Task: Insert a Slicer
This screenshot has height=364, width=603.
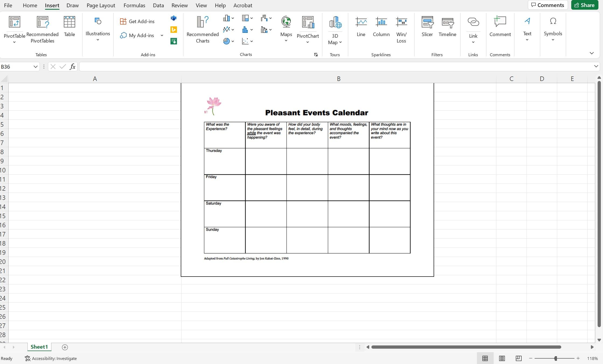Action: coord(427,27)
